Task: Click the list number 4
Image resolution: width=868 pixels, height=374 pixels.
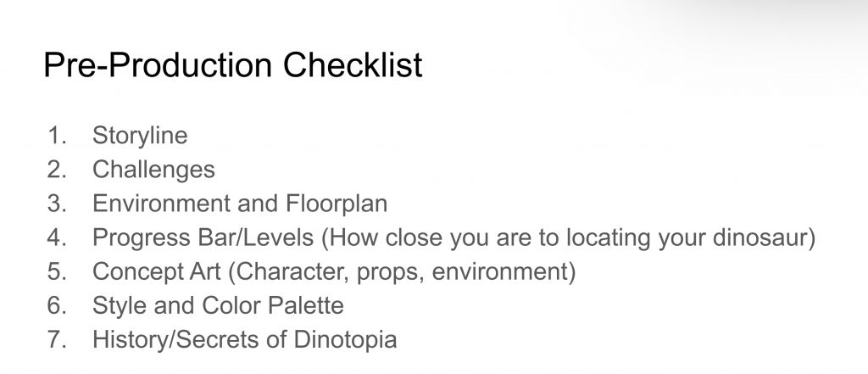Action: click(x=57, y=238)
